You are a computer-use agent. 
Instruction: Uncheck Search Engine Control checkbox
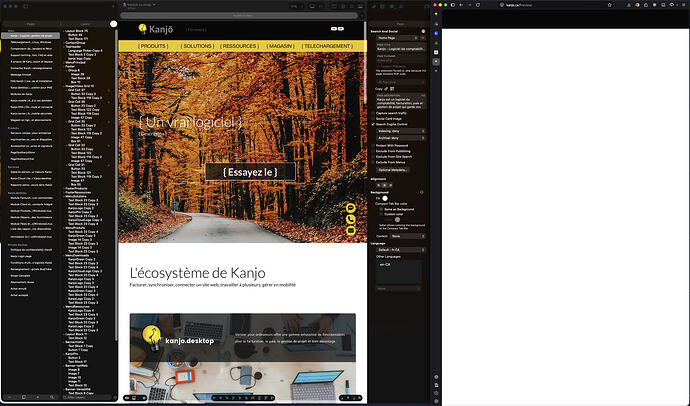[x=373, y=124]
